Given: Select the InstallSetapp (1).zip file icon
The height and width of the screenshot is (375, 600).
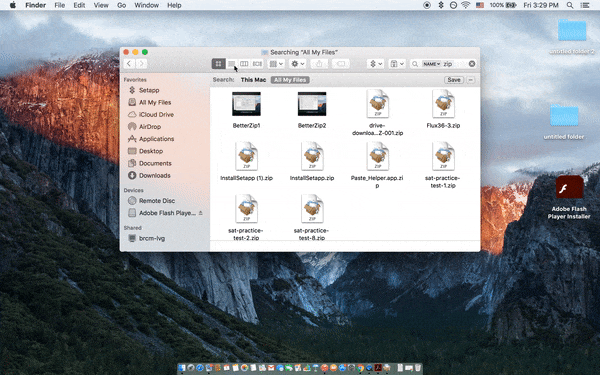Looking at the screenshot, I should click(x=246, y=156).
